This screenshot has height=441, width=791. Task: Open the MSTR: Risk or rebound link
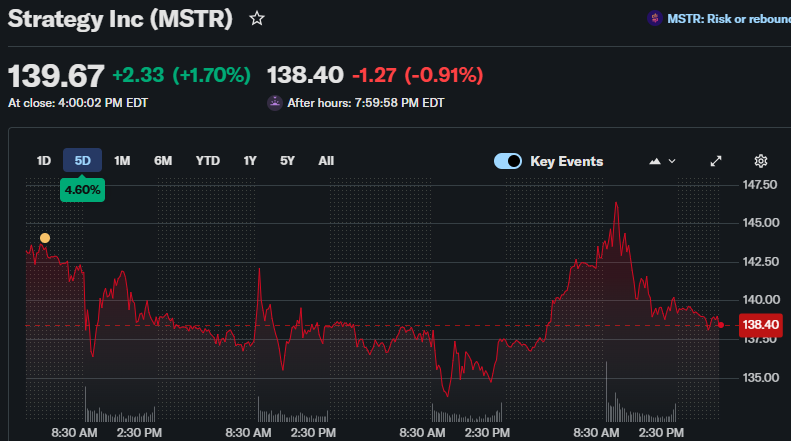(x=728, y=18)
